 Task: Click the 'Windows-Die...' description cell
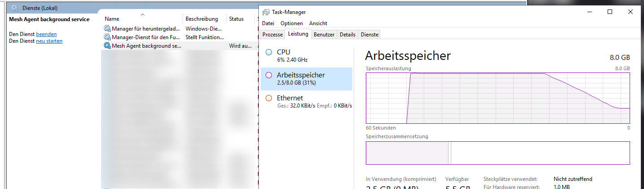203,29
